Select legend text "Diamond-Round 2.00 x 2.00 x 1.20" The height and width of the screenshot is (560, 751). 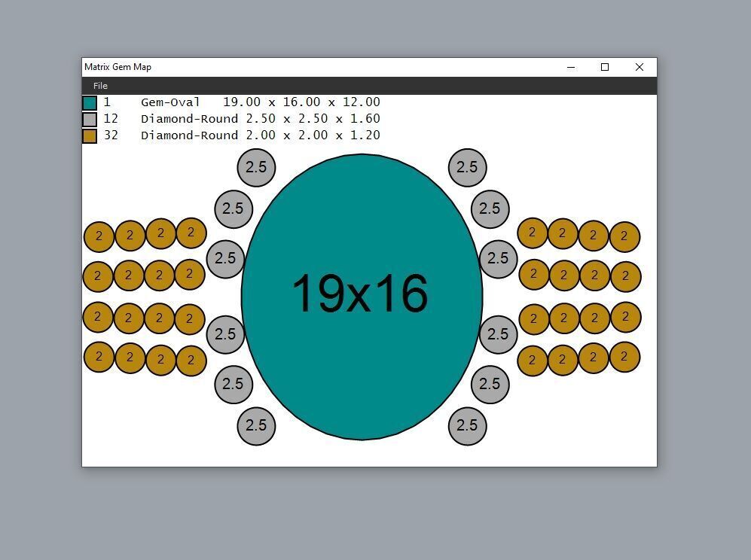(x=260, y=135)
